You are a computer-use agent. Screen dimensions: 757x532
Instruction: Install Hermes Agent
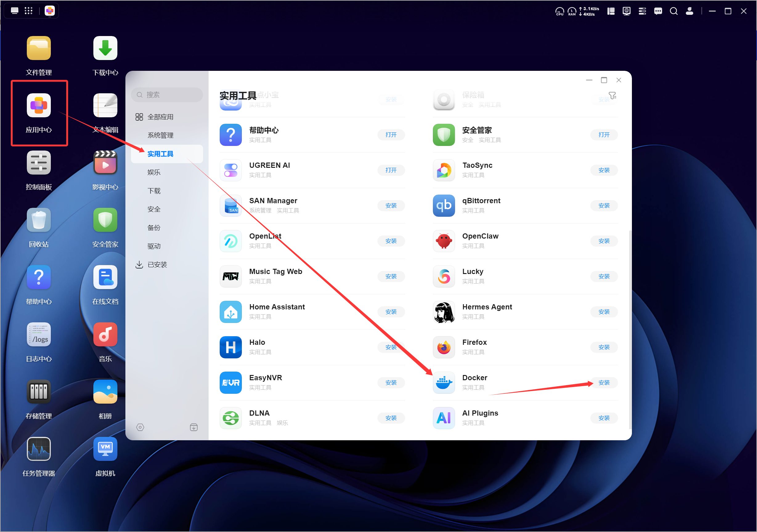pyautogui.click(x=604, y=312)
